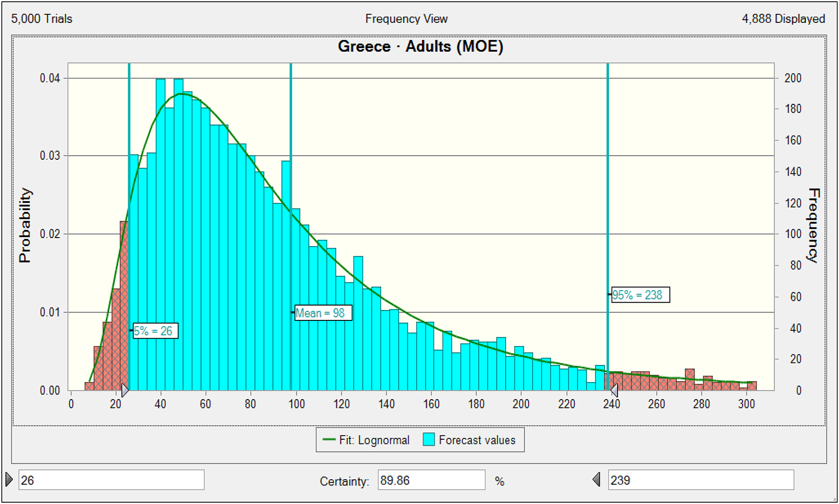Screen dimensions: 839x504
Task: Click the upper-bound grabber triangle beside the 239 field
Action: (597, 479)
